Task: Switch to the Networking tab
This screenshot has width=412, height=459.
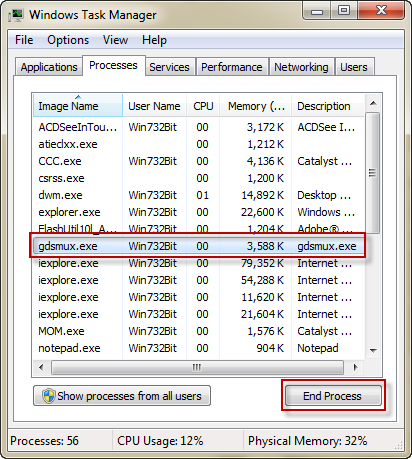Action: pyautogui.click(x=301, y=67)
